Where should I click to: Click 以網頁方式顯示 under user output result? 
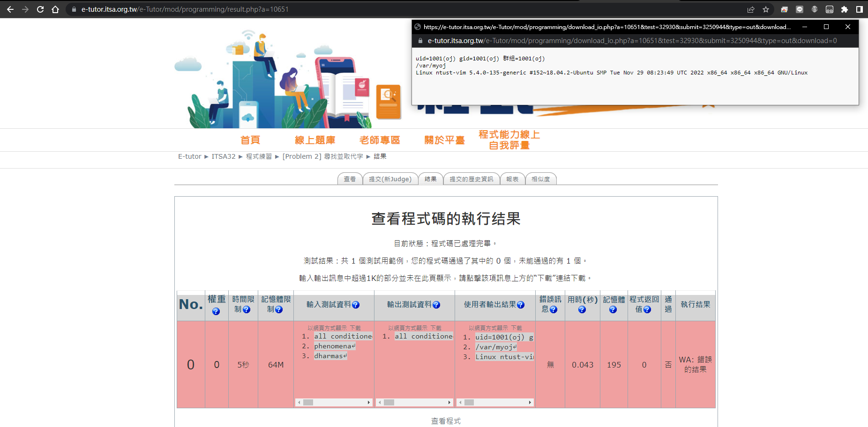click(488, 328)
